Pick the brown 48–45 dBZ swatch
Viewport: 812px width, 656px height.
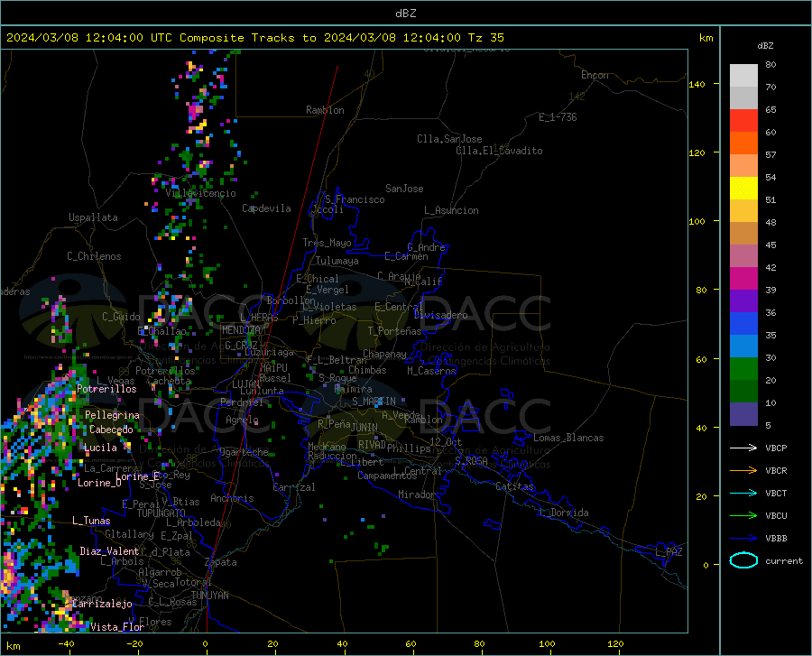coord(743,234)
